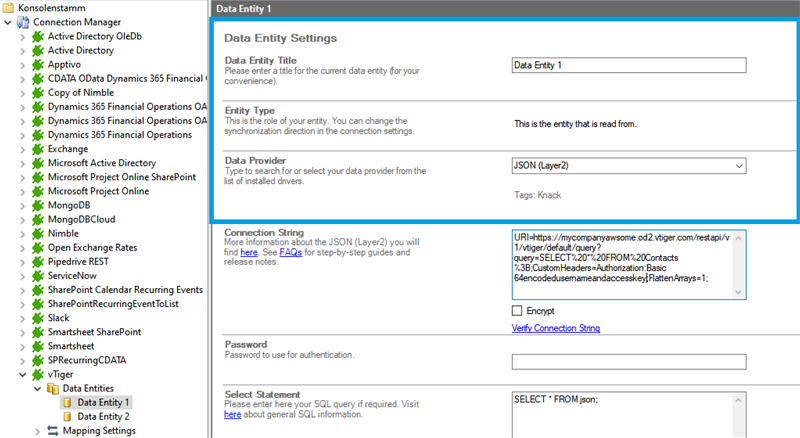The width and height of the screenshot is (800, 438).
Task: Click the Data Entity 2 icon
Action: pyautogui.click(x=68, y=416)
